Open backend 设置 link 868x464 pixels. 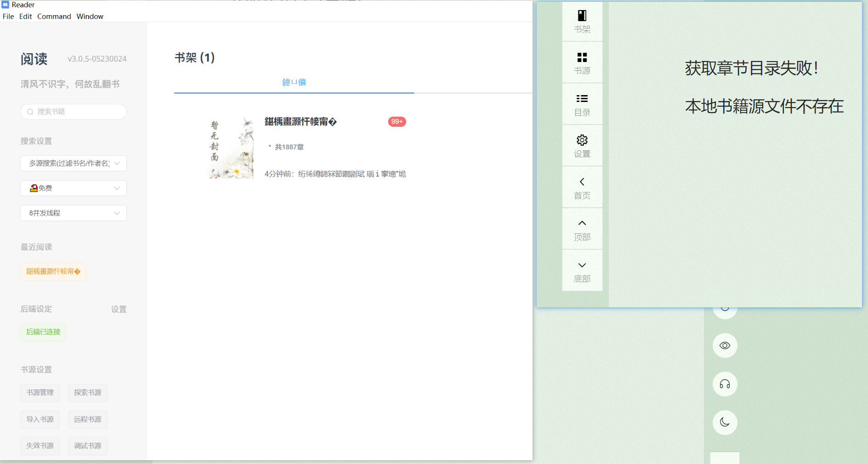(x=119, y=309)
